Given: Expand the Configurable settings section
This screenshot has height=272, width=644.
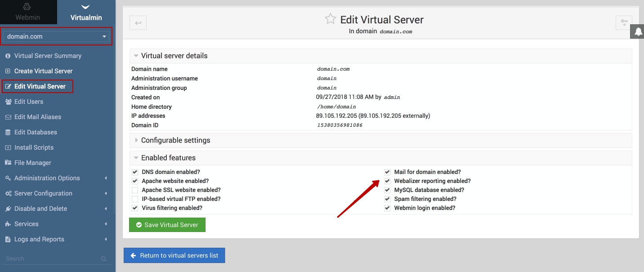Looking at the screenshot, I should coord(175,140).
